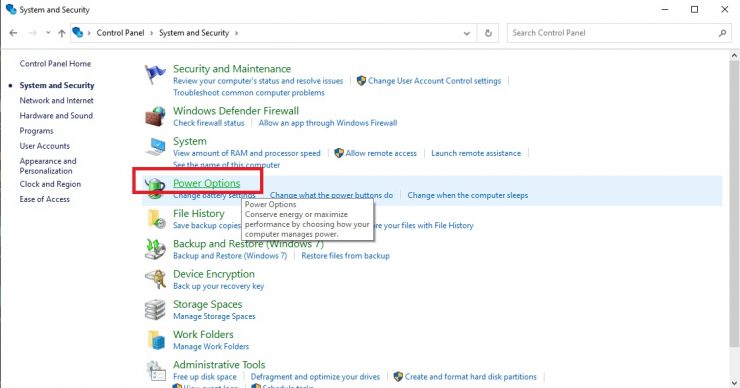
Task: Click Change when the computer sleeps
Action: 468,195
